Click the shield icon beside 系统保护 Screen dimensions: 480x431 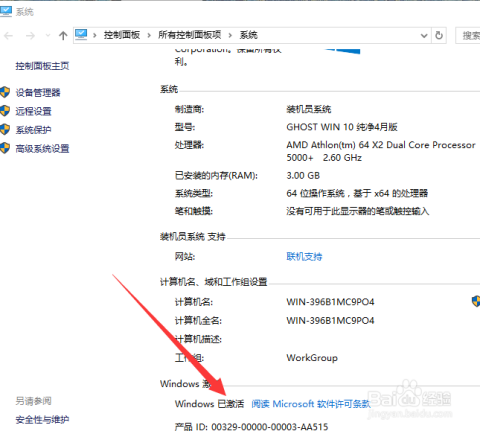(x=5, y=129)
